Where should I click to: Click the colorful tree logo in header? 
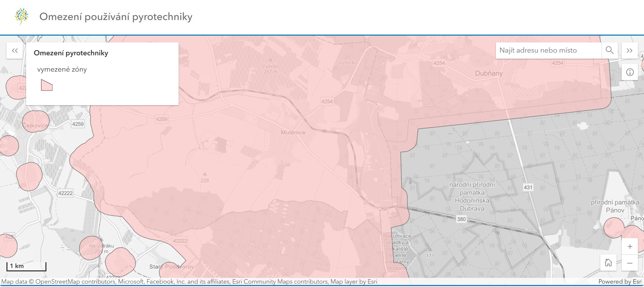(x=22, y=17)
